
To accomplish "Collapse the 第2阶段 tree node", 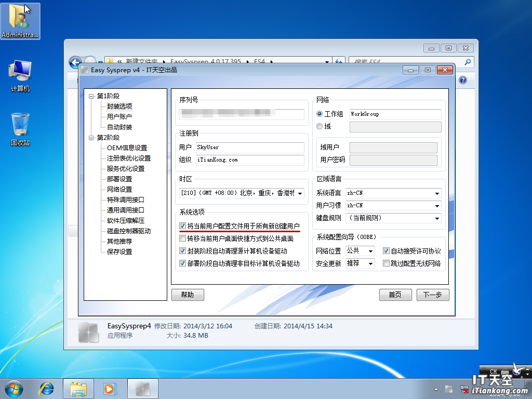I will 91,138.
